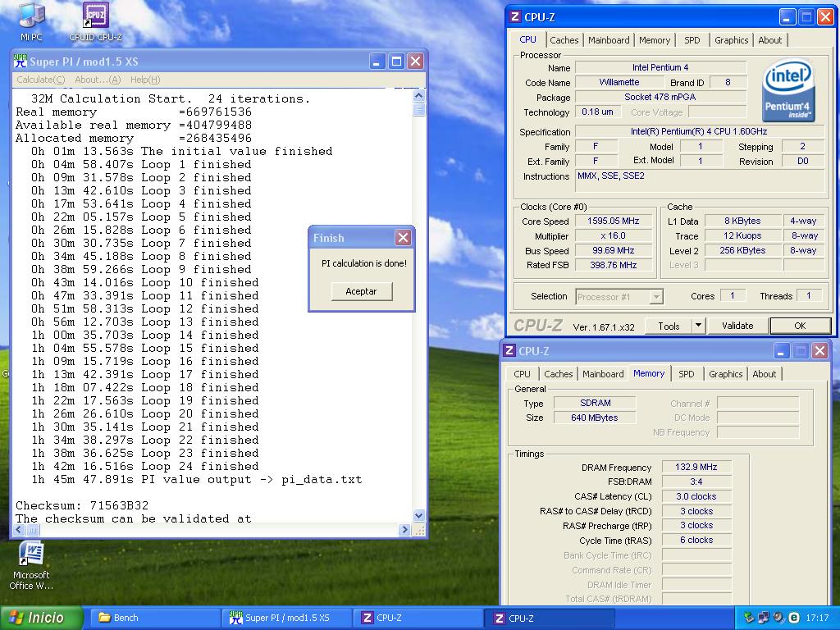Expand the Processor #1 selection dropdown
Screen dimensions: 840x630
656,297
